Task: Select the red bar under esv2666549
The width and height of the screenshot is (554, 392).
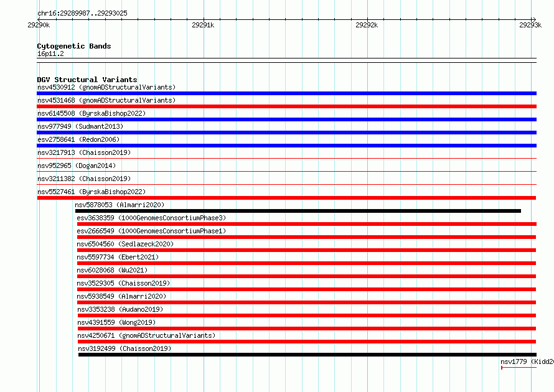Action: coord(307,237)
